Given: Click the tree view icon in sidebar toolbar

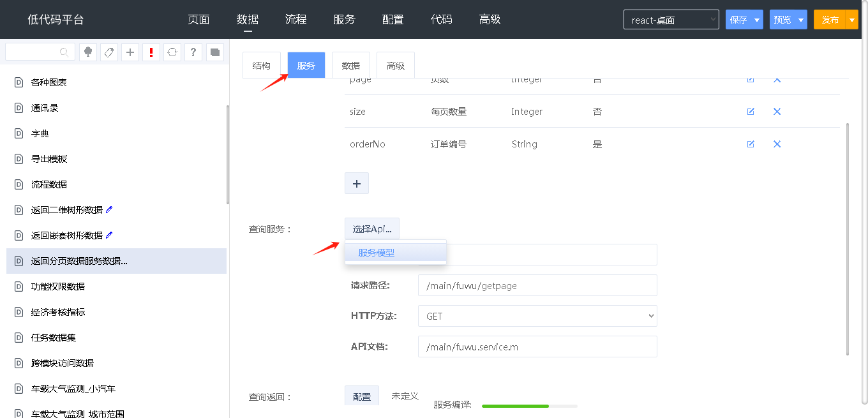Looking at the screenshot, I should pyautogui.click(x=88, y=52).
